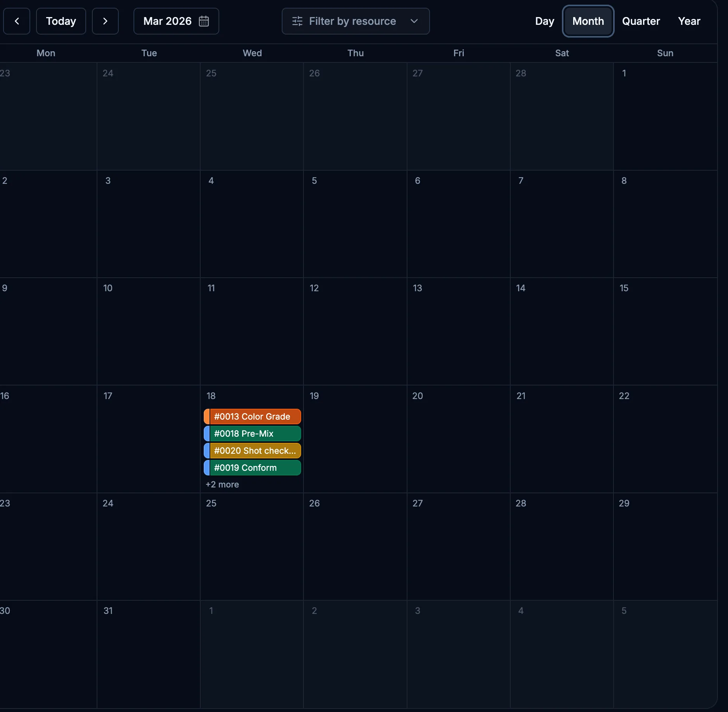Click the Sun column header
The image size is (728, 712).
pos(665,53)
